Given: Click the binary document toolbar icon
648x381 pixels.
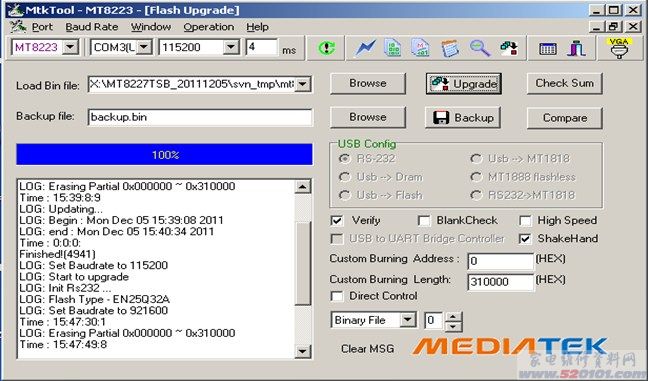Looking at the screenshot, I should tap(393, 48).
